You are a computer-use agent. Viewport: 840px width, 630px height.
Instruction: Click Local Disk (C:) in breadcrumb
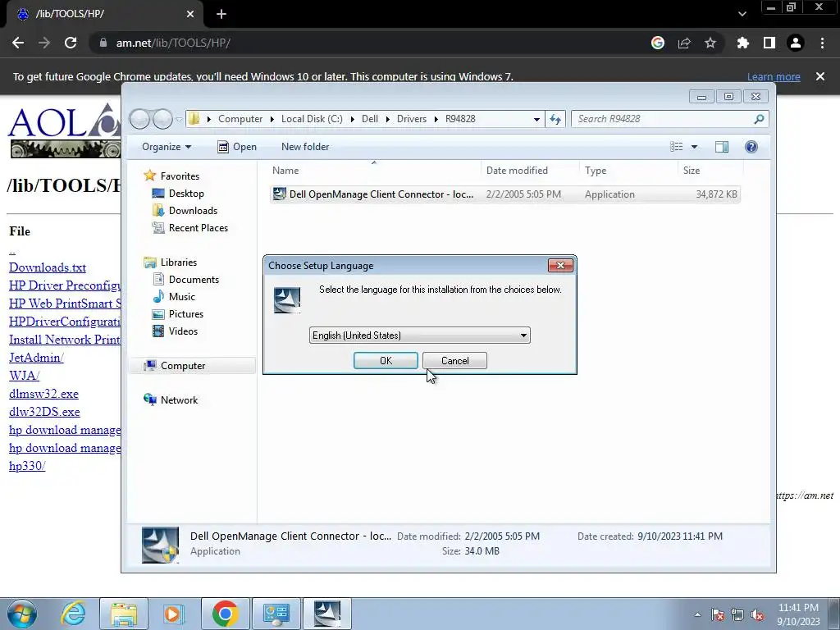click(312, 119)
